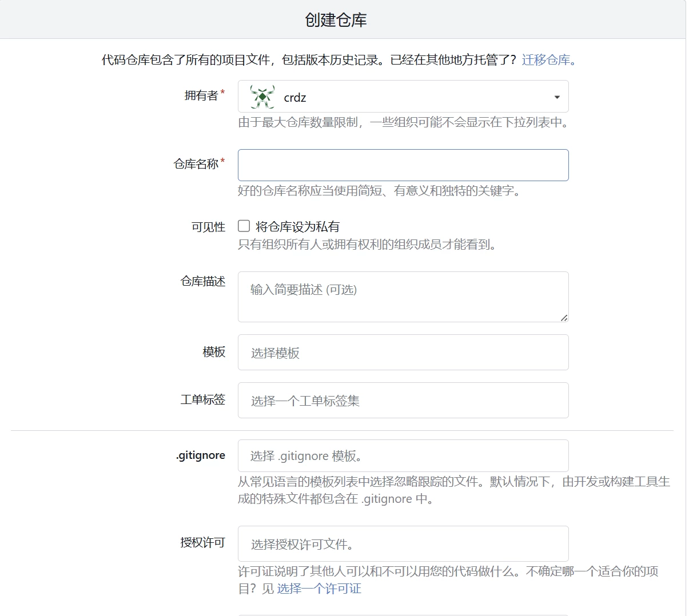This screenshot has width=689, height=616.
Task: Open the owner dropdown showing crdz
Action: tap(403, 97)
